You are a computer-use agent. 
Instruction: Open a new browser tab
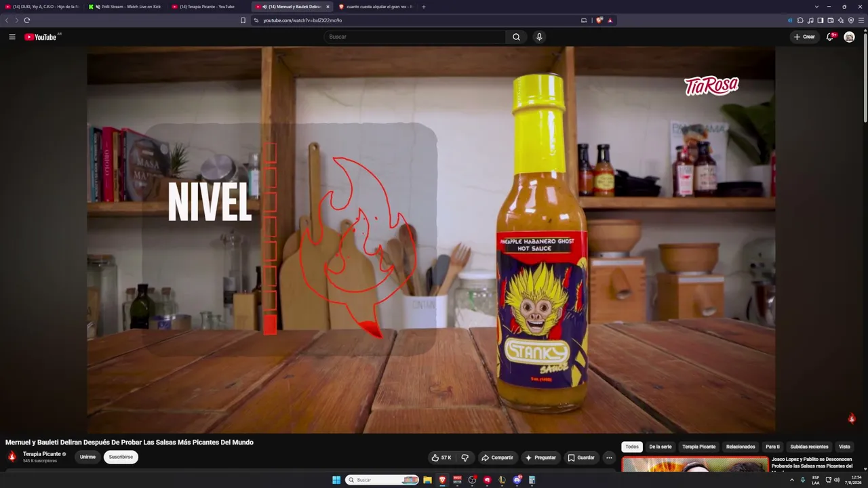pos(424,7)
